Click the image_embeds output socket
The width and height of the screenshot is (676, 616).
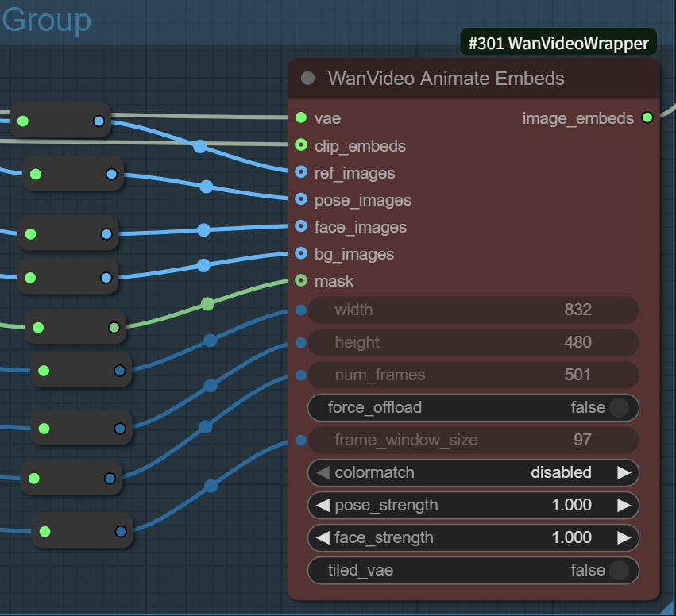pyautogui.click(x=647, y=118)
